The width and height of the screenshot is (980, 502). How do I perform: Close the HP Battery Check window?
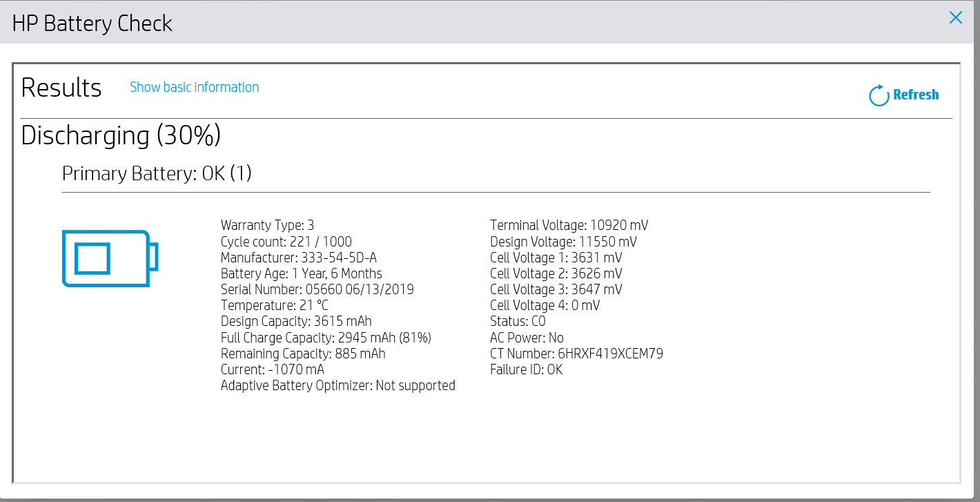[x=955, y=18]
